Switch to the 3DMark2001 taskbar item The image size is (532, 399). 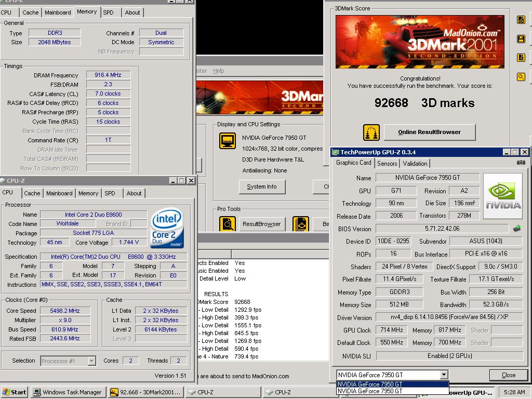point(146,392)
